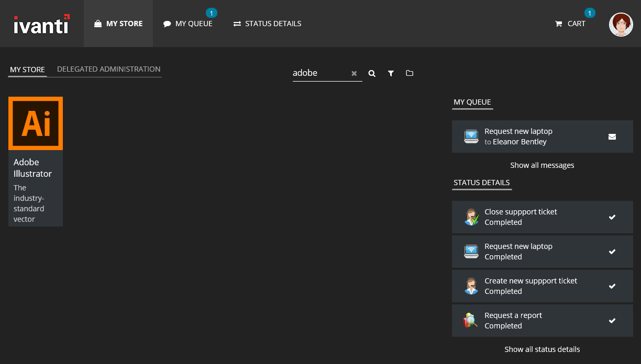This screenshot has height=364, width=641.
Task: Clear the search text with the X icon
Action: coord(354,74)
